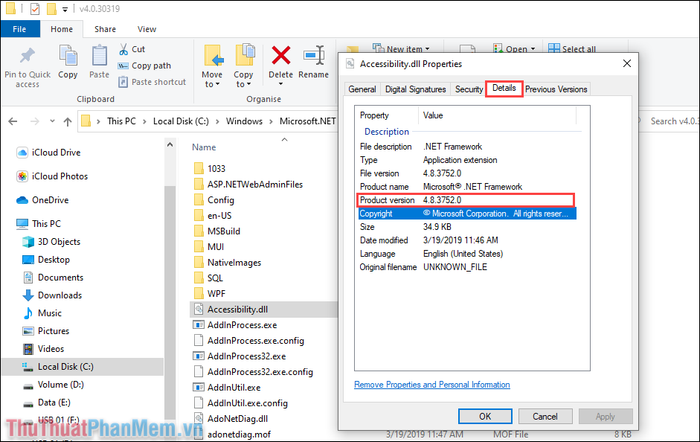Viewport: 700px width, 442px height.
Task: Click Select all in the ribbon
Action: click(x=572, y=48)
